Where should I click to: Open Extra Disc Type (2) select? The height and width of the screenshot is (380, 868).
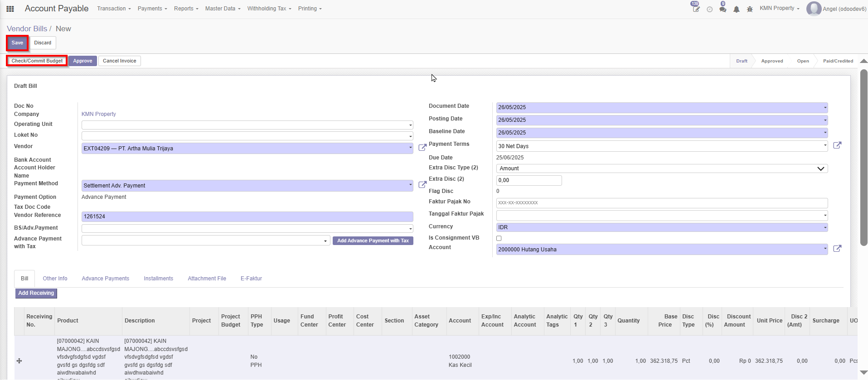pyautogui.click(x=662, y=168)
